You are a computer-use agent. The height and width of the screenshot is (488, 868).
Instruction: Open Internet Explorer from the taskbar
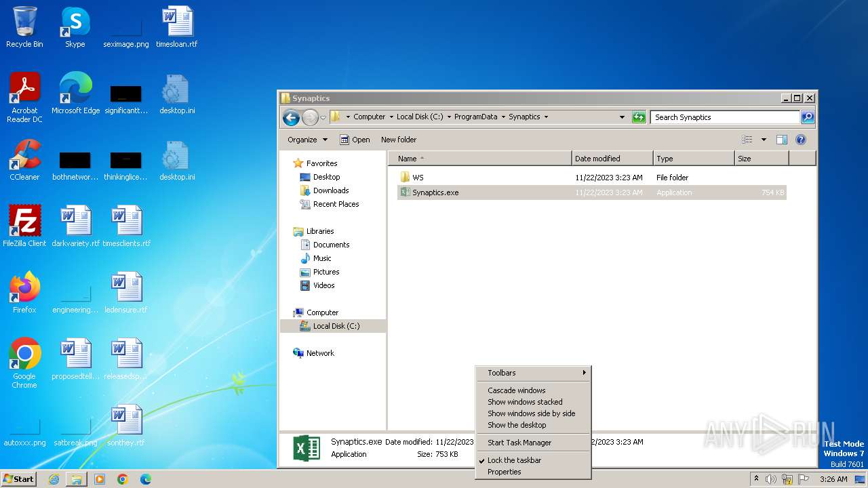point(54,479)
